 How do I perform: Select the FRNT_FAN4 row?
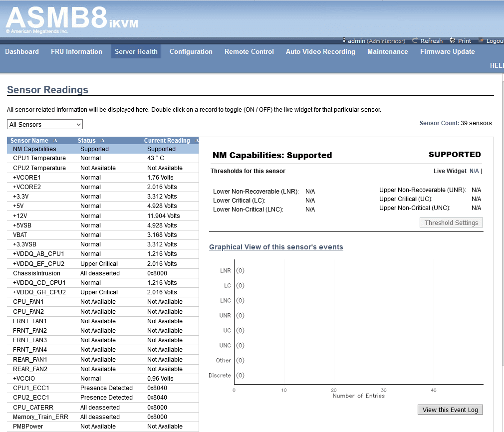(103, 349)
